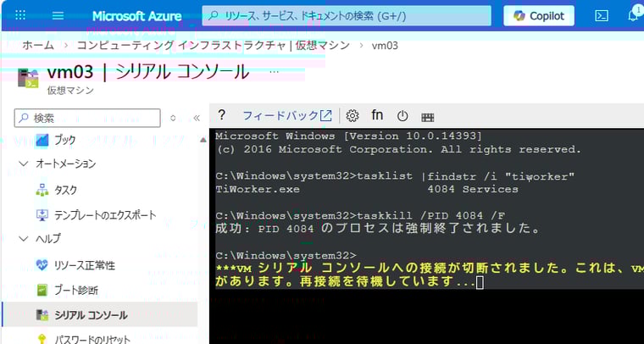Open the notifications bell
644x344 pixels.
pyautogui.click(x=634, y=14)
